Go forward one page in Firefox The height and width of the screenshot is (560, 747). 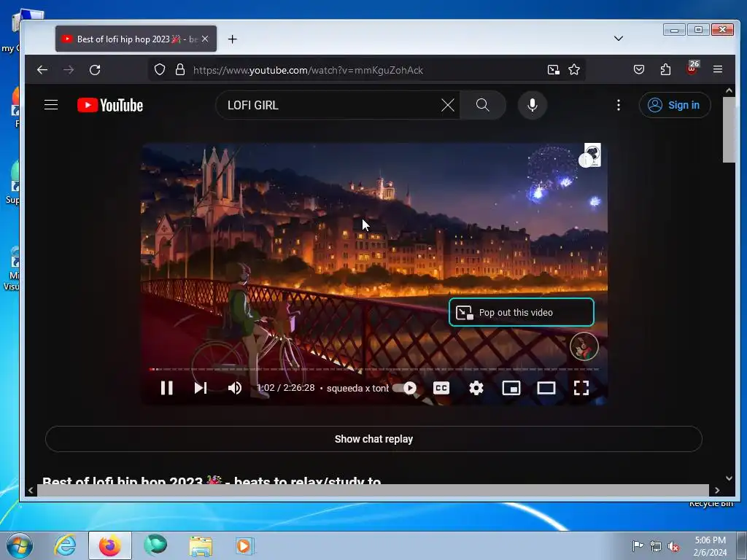(x=69, y=70)
